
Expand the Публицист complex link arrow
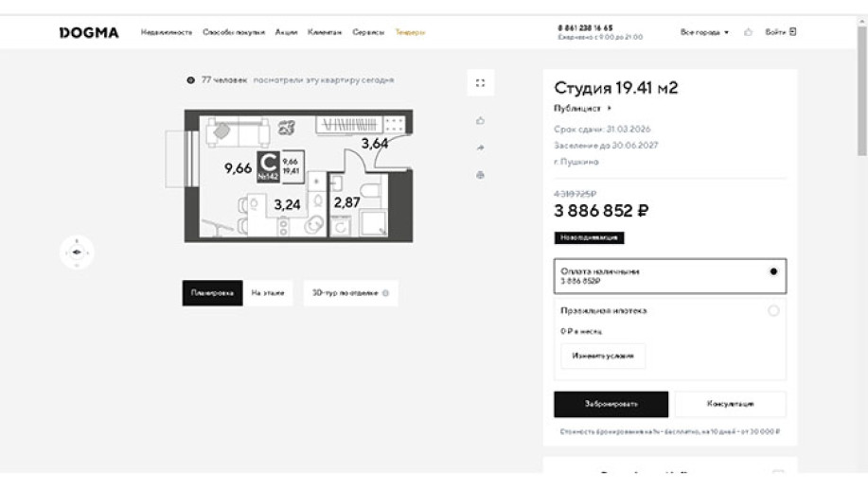[610, 109]
